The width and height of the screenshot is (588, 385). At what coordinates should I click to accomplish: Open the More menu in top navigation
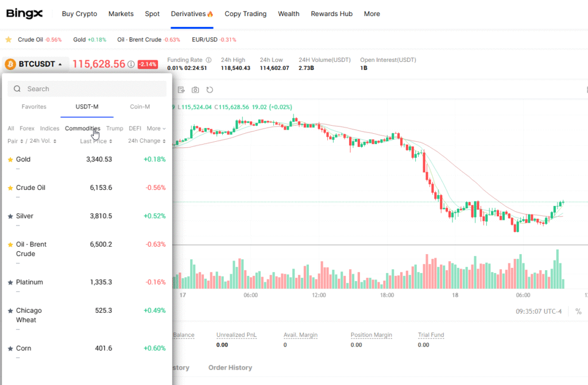372,14
